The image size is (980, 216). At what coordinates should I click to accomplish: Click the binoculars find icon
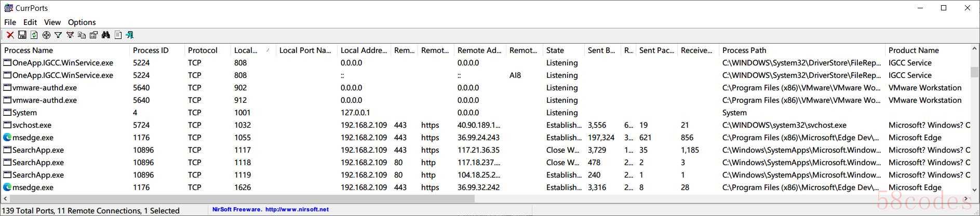(106, 35)
